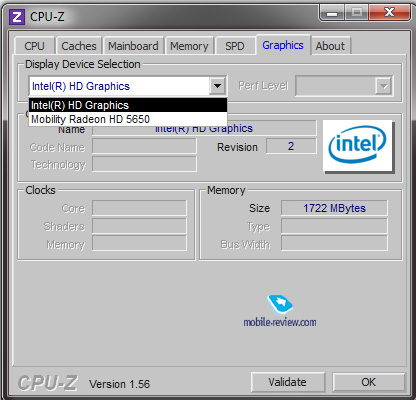
Task: Click the CPU-Z logo at bottom left
Action: tap(48, 383)
